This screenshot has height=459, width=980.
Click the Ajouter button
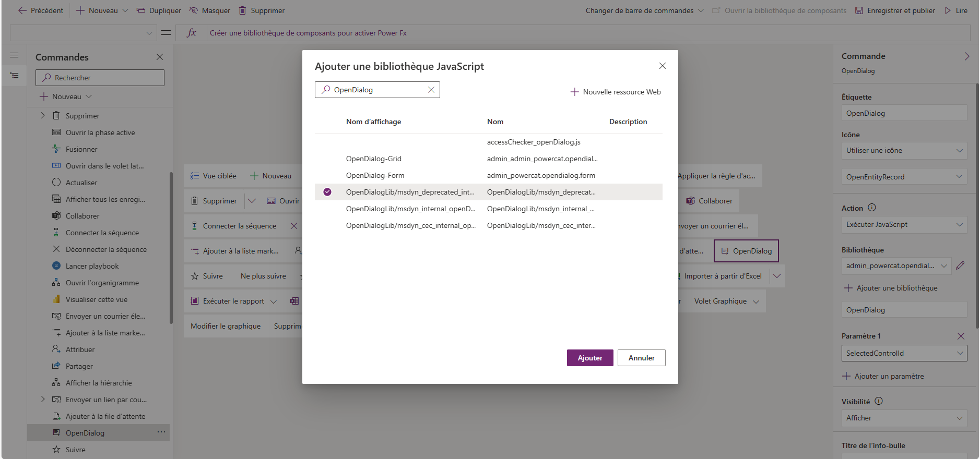(x=590, y=358)
